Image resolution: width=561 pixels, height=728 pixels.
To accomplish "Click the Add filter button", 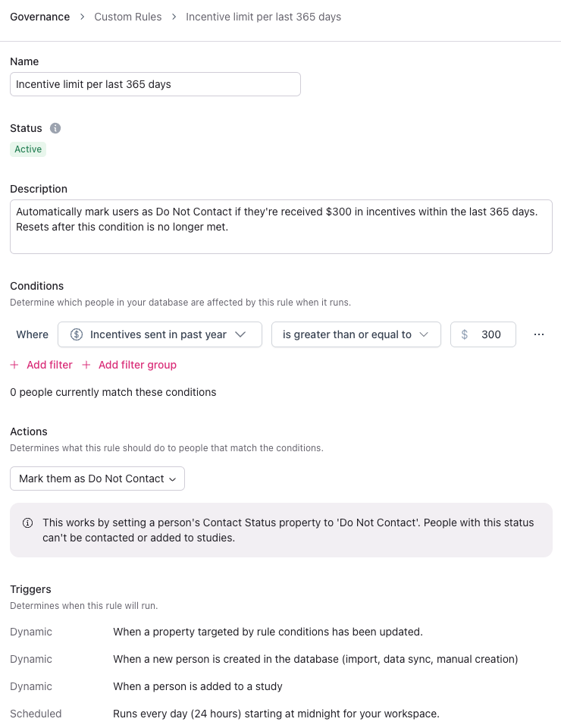I will [49, 365].
